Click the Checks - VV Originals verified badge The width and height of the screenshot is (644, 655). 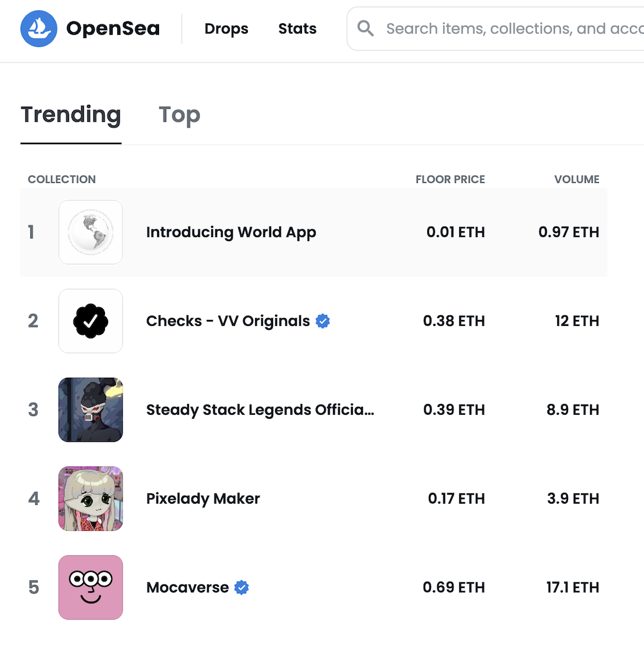[x=323, y=321]
